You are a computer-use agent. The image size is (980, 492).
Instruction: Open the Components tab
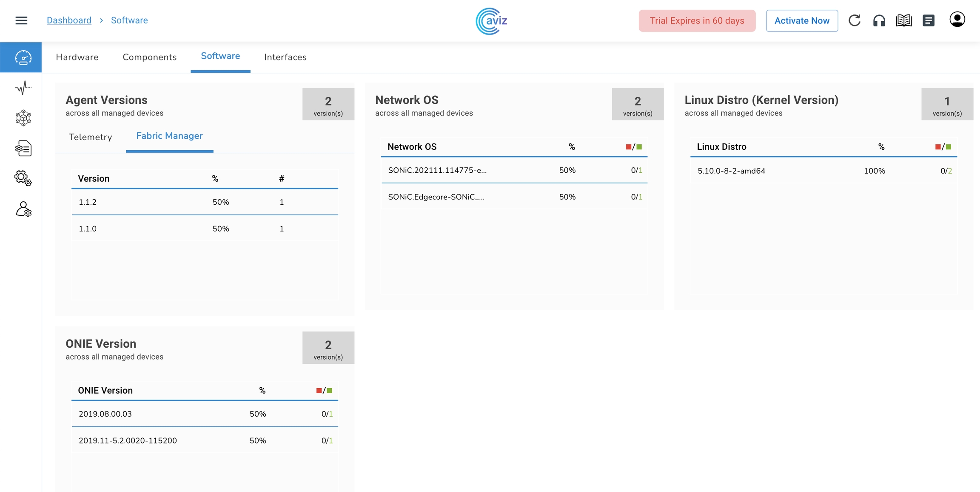[149, 57]
